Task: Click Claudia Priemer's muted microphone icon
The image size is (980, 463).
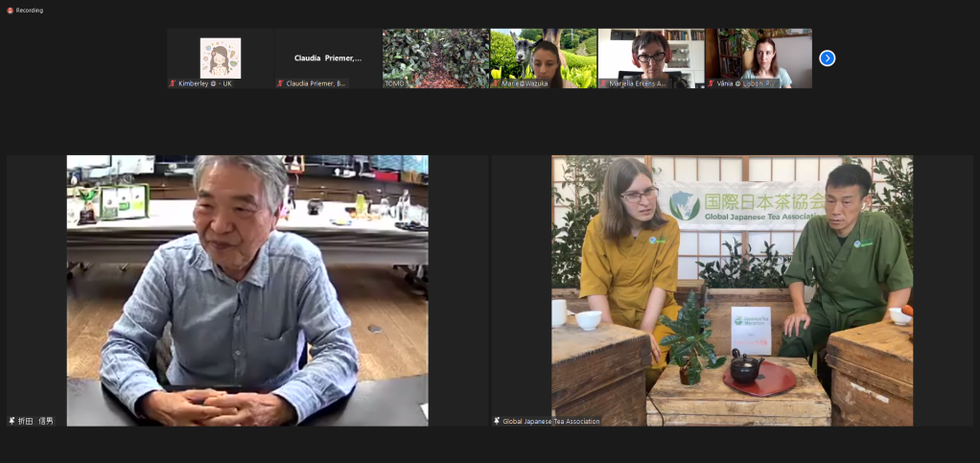Action: click(x=280, y=83)
